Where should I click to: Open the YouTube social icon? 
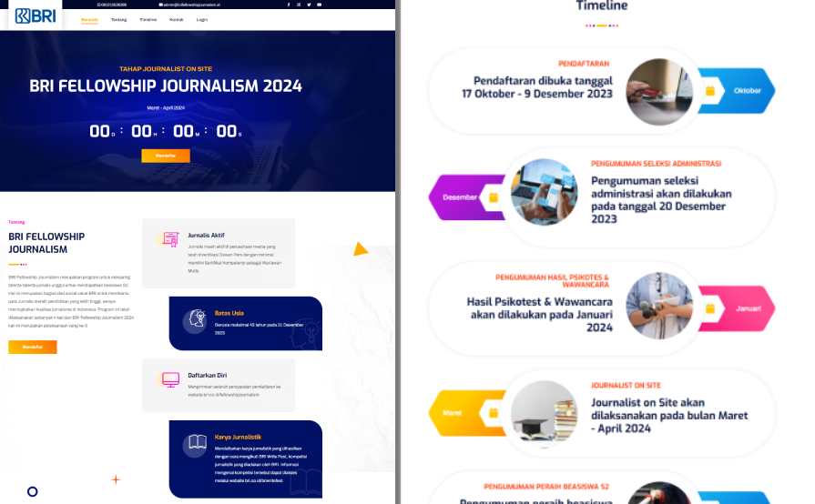point(320,5)
